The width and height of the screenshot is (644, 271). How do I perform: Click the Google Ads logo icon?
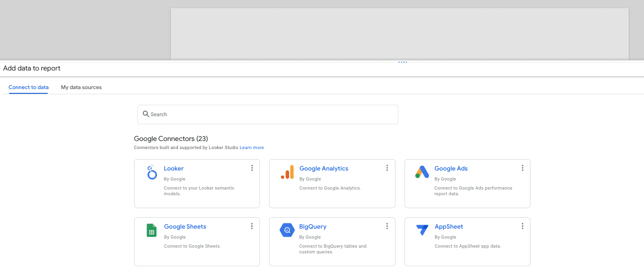[422, 172]
